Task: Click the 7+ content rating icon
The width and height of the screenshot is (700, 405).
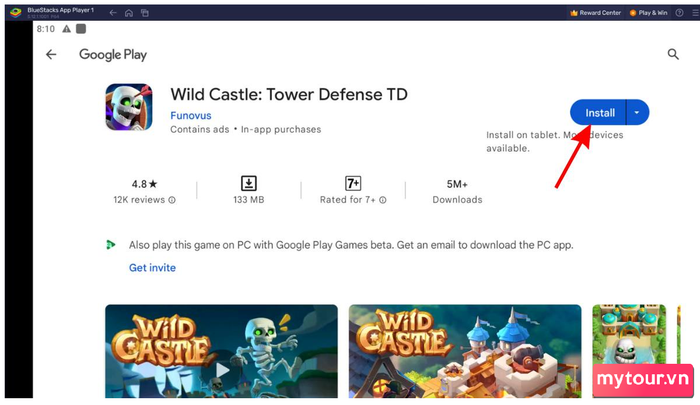Action: point(353,184)
